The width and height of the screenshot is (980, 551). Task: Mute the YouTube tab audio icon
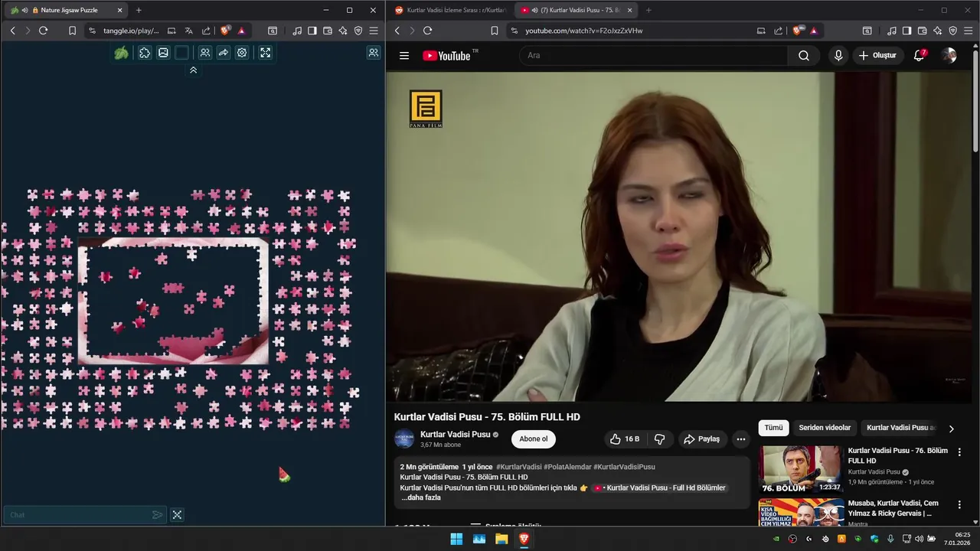[534, 10]
